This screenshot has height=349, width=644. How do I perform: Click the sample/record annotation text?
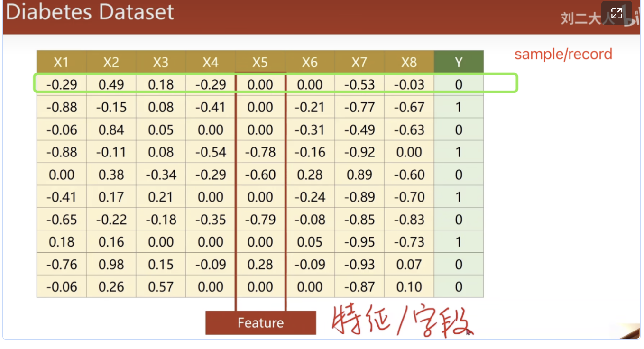point(563,54)
